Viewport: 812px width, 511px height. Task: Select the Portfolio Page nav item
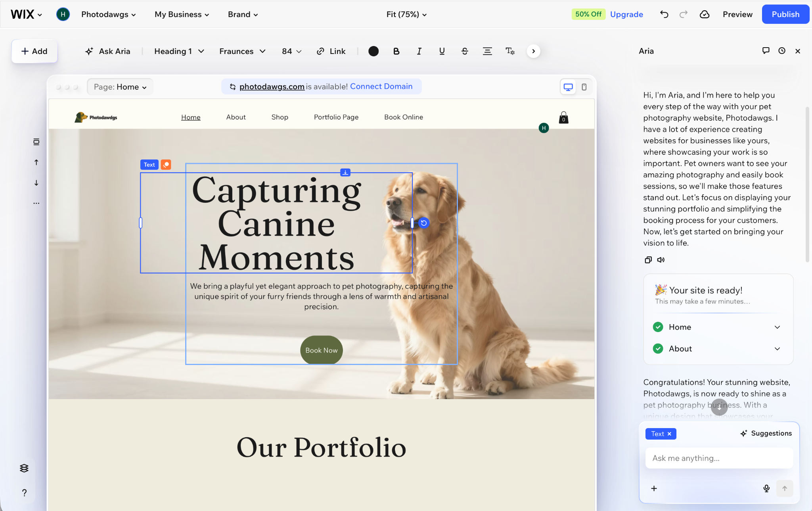[x=336, y=117]
